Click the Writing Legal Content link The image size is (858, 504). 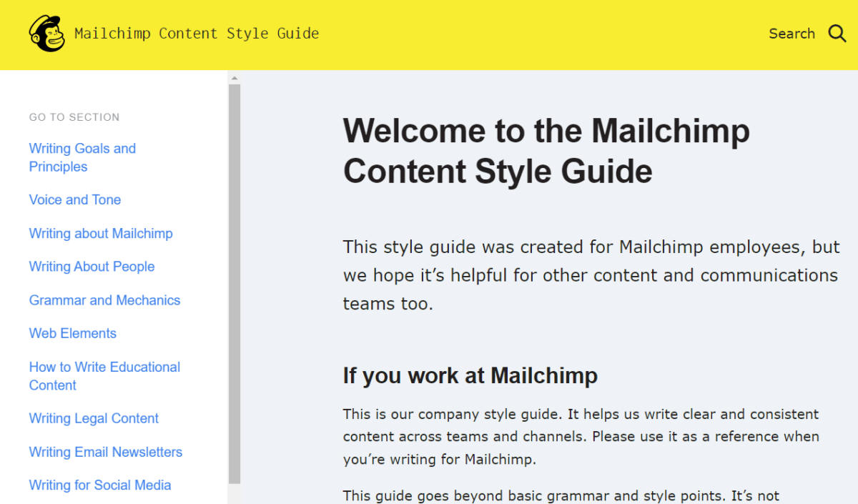coord(94,418)
